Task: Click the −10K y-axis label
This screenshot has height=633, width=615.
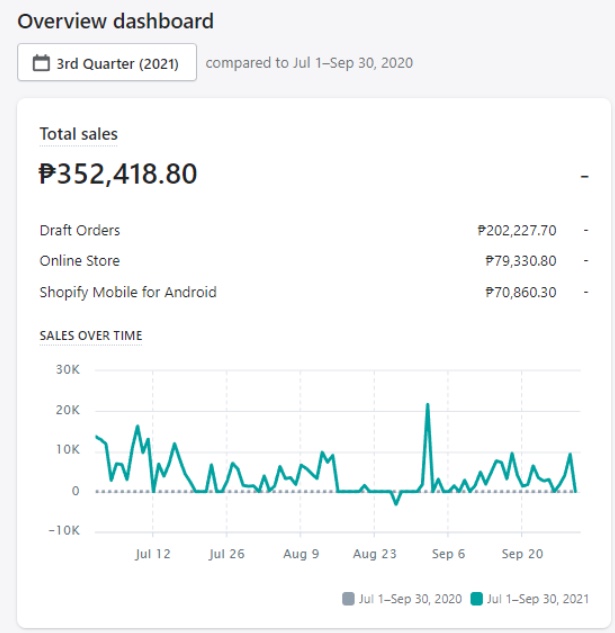Action: [64, 530]
